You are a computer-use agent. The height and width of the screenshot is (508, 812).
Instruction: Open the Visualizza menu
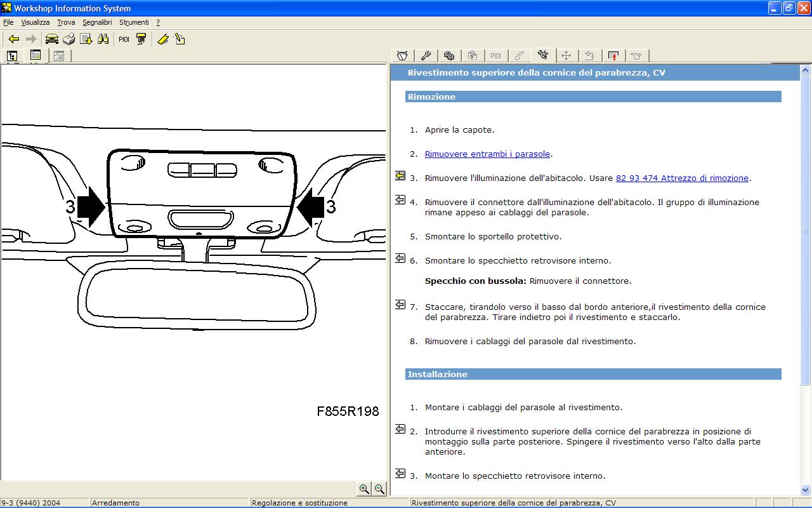pyautogui.click(x=35, y=22)
